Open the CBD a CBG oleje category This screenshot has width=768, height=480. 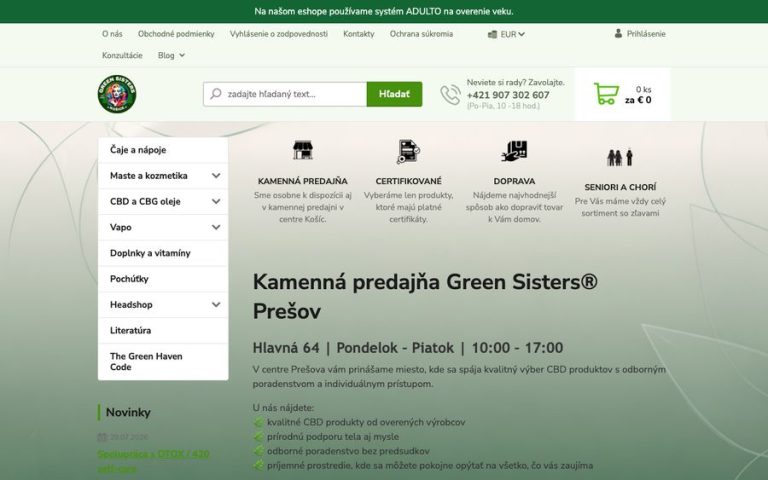coord(145,201)
